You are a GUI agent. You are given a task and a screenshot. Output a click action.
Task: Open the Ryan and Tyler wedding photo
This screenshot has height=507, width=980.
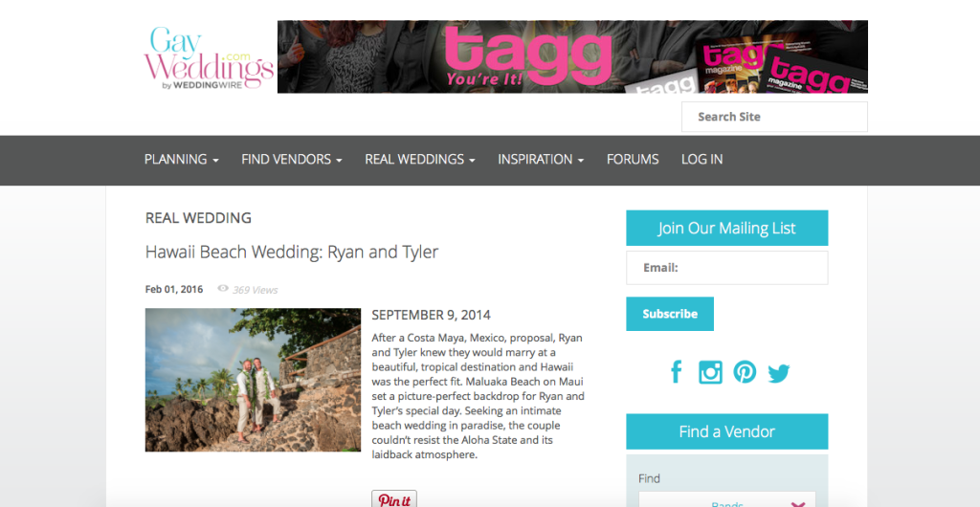point(253,380)
